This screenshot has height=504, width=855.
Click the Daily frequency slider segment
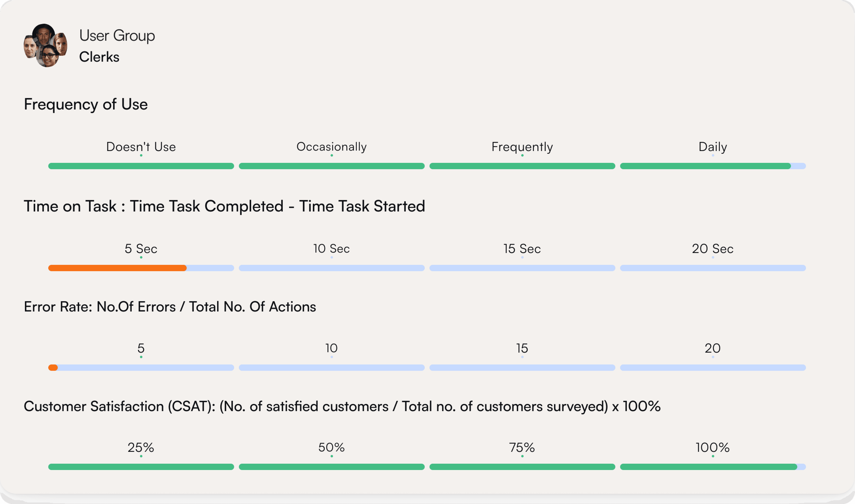point(712,166)
